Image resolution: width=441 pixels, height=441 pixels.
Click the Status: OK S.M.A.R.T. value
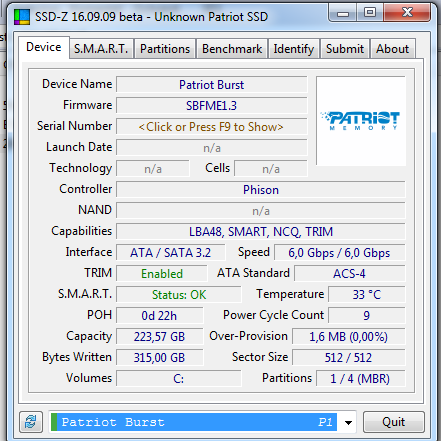(x=179, y=295)
